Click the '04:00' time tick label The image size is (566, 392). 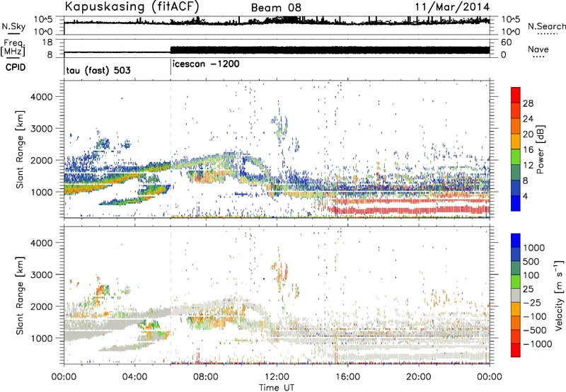pyautogui.click(x=134, y=377)
